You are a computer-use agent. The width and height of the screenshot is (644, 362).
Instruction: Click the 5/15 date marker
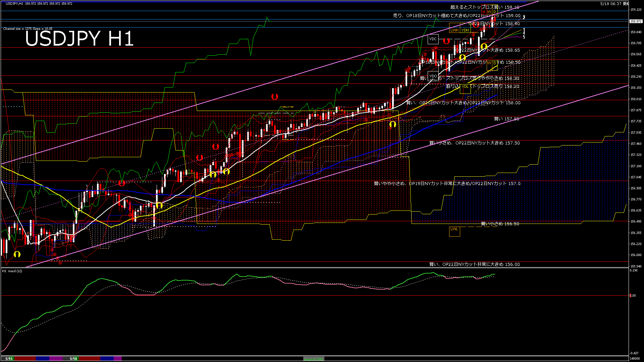click(9, 359)
